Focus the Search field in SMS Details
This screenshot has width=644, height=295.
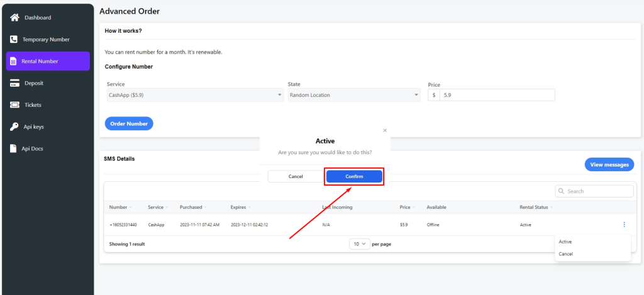[x=597, y=191]
